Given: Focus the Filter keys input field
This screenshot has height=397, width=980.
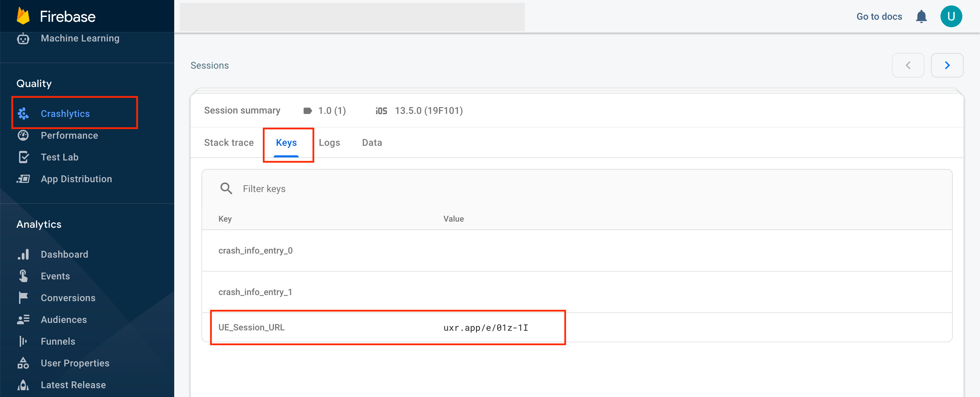Looking at the screenshot, I should tap(577, 188).
